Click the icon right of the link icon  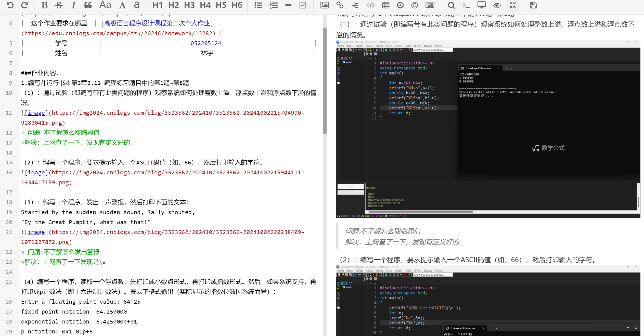(355, 5)
